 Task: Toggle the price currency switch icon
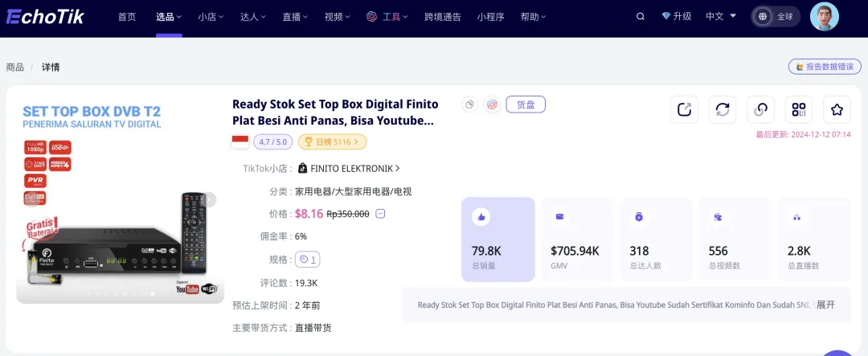coord(380,214)
